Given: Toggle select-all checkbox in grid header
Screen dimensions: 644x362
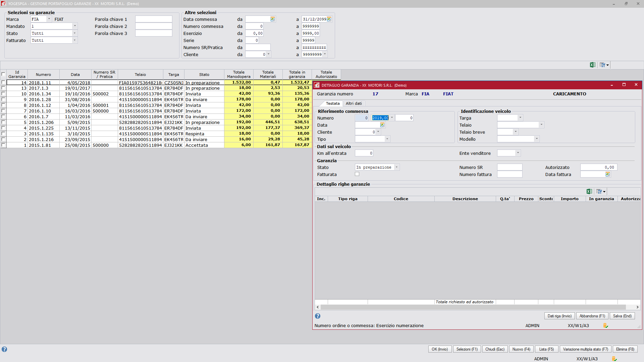Looking at the screenshot, I should coord(3,74).
